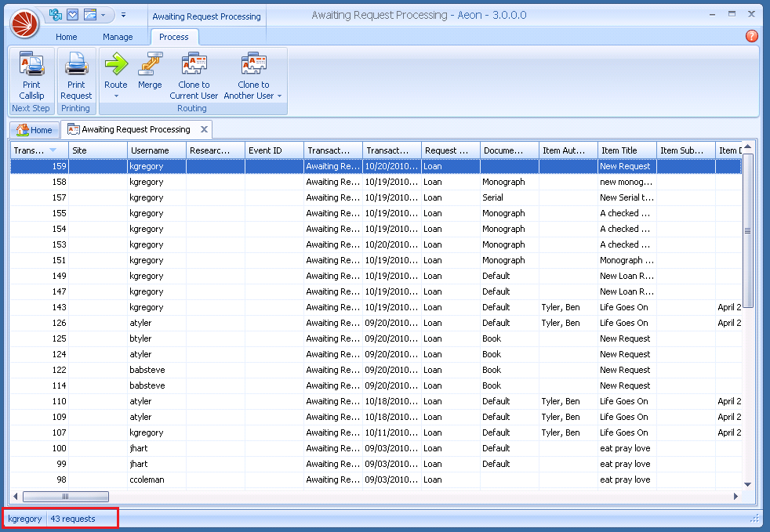Switch to the Home ribbon tab
The width and height of the screenshot is (770, 532).
(67, 37)
